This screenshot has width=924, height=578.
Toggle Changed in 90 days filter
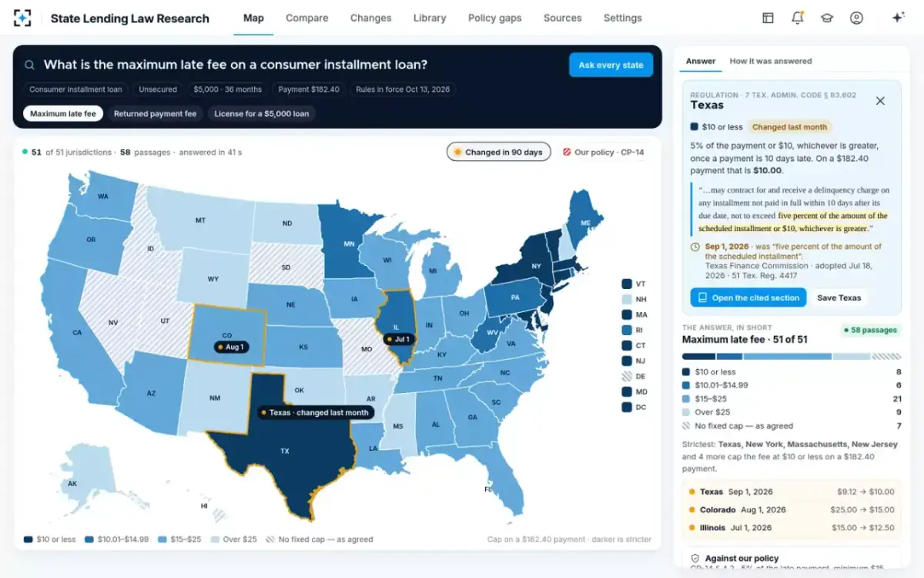[498, 152]
